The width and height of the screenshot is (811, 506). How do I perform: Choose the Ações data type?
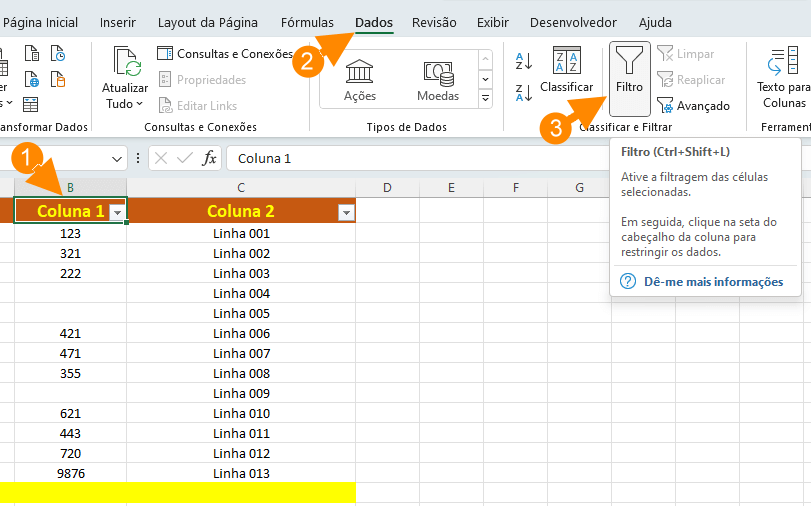tap(359, 80)
